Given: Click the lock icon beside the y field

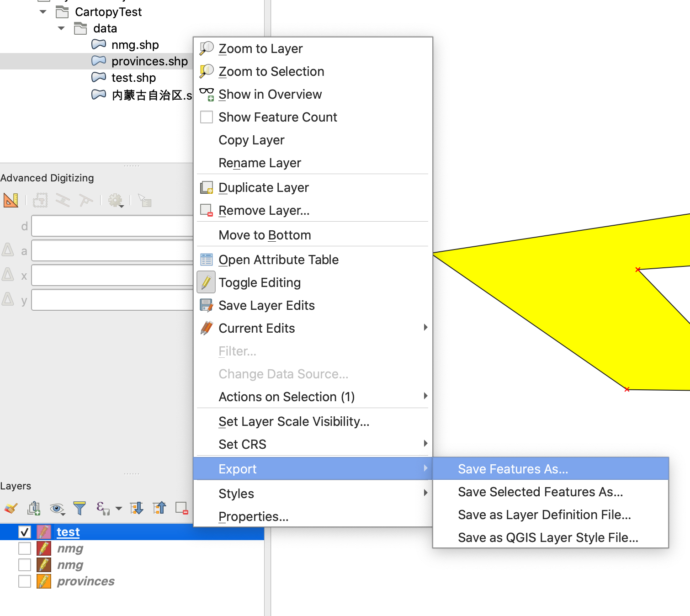Looking at the screenshot, I should (x=8, y=299).
